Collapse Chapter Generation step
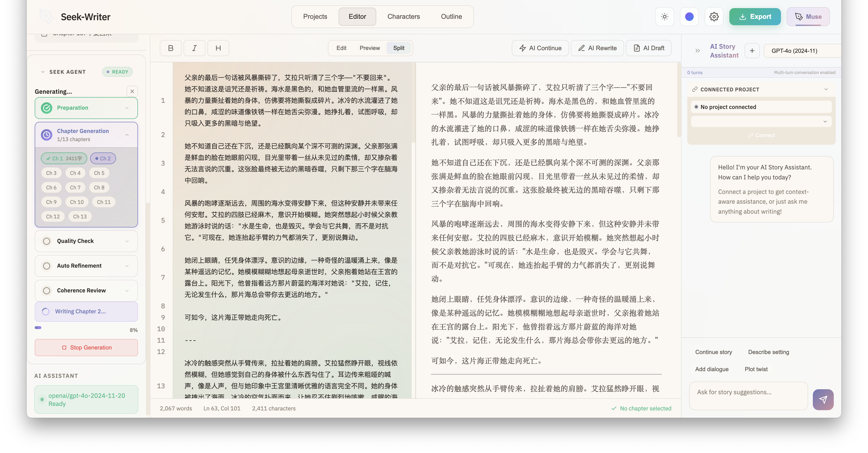 127,135
